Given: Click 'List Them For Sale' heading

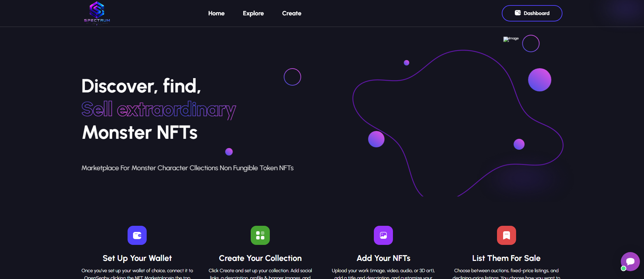Looking at the screenshot, I should tap(506, 258).
